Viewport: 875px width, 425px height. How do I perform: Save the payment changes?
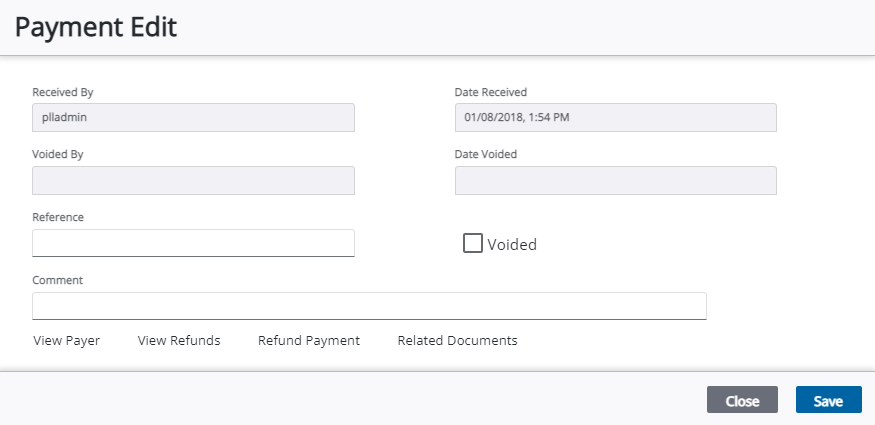(x=829, y=400)
